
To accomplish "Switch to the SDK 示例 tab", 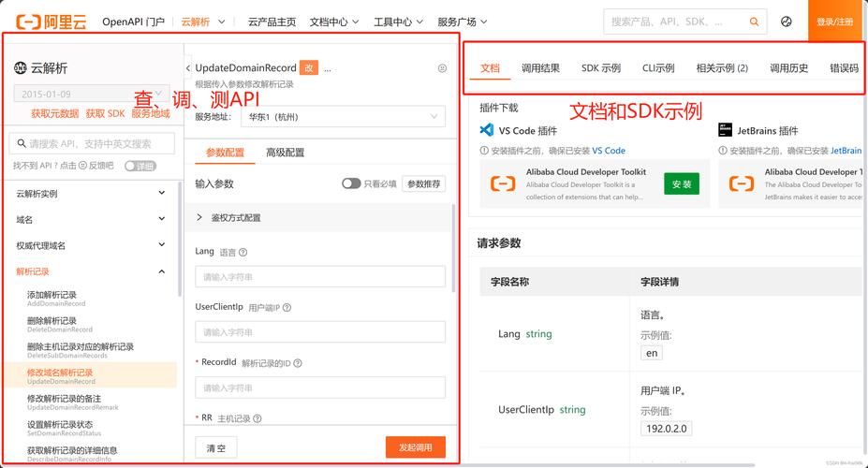I will [600, 68].
